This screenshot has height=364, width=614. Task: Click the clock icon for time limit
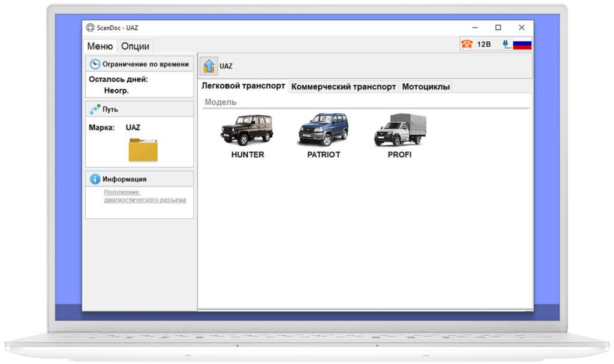[x=95, y=64]
